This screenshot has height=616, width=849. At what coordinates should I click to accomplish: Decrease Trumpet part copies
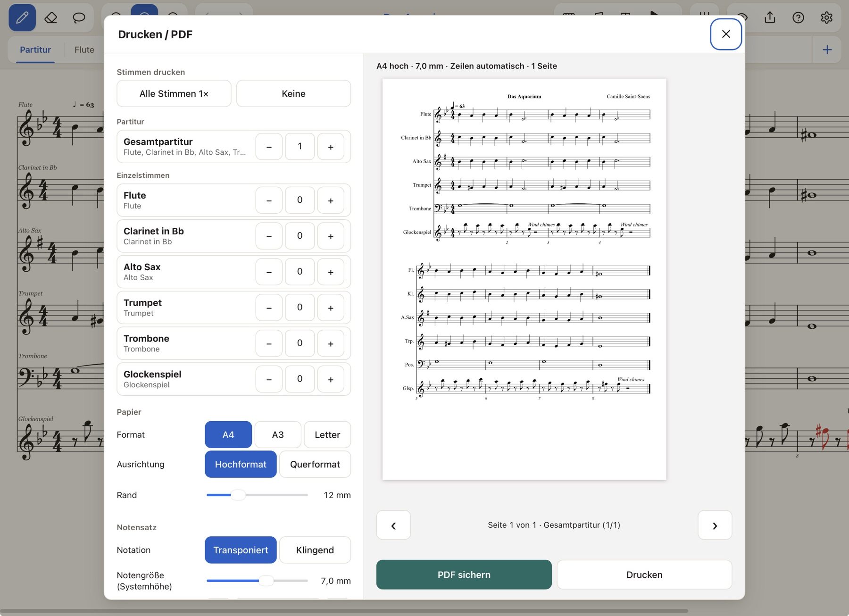(x=269, y=308)
